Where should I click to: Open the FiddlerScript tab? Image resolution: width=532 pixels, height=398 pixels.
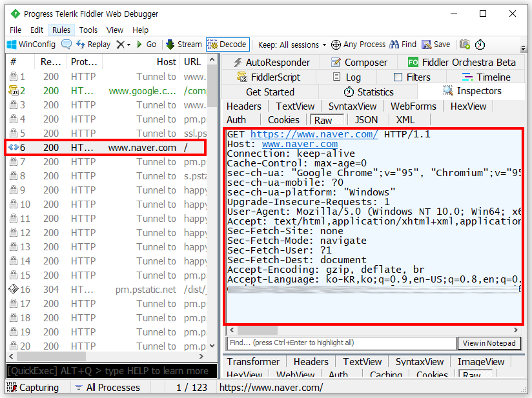click(269, 77)
